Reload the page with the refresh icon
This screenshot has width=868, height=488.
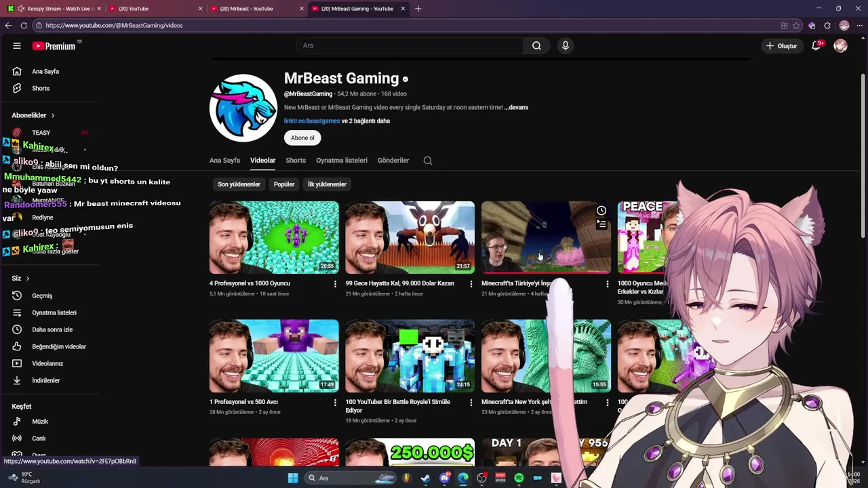24,25
